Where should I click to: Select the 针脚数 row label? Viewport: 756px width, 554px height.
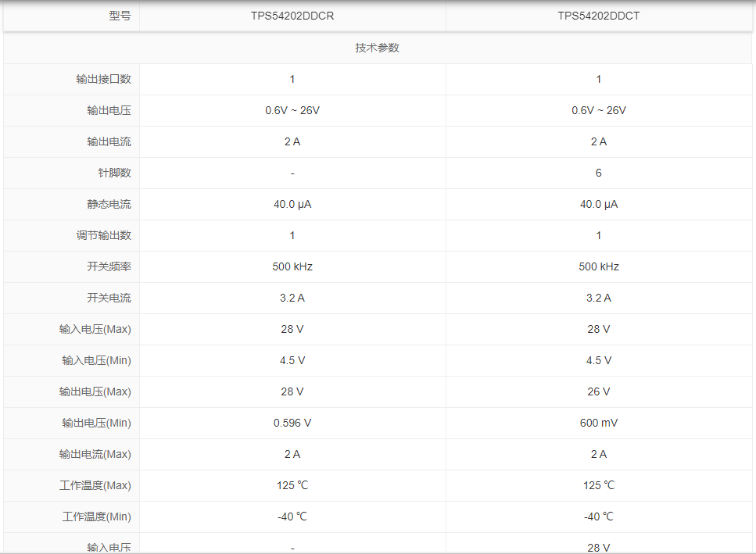(114, 173)
